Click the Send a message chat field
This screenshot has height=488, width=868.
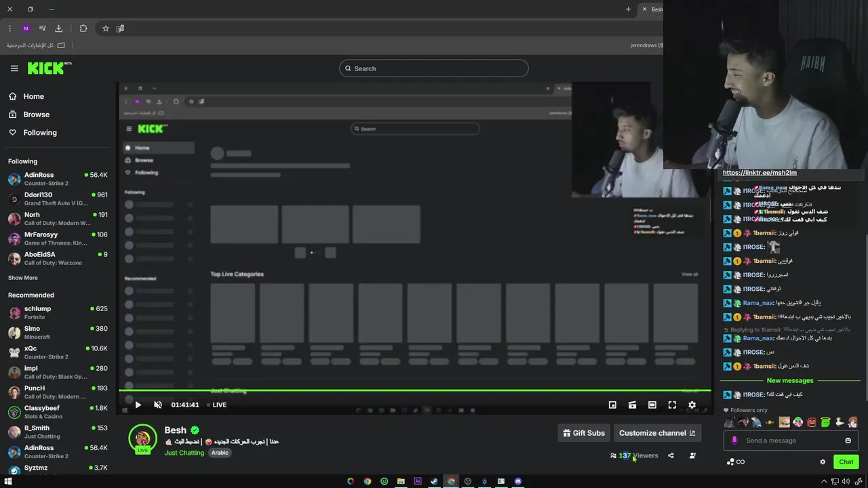coord(790,441)
